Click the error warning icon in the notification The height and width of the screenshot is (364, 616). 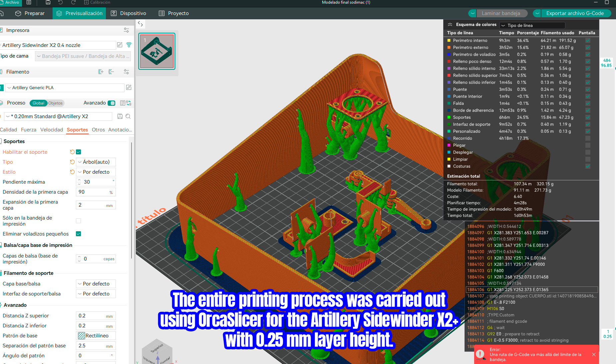480,354
